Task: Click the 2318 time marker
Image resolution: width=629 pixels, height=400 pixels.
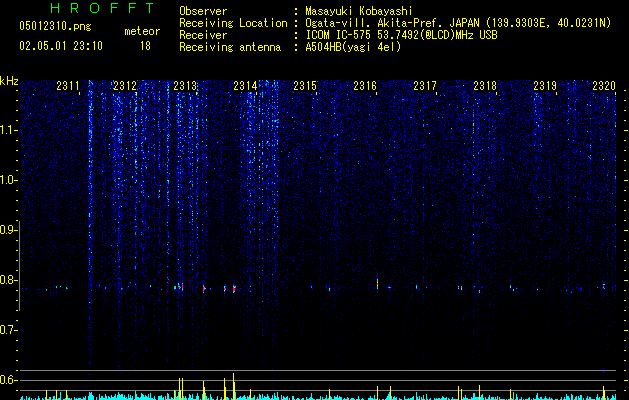Action: point(485,86)
